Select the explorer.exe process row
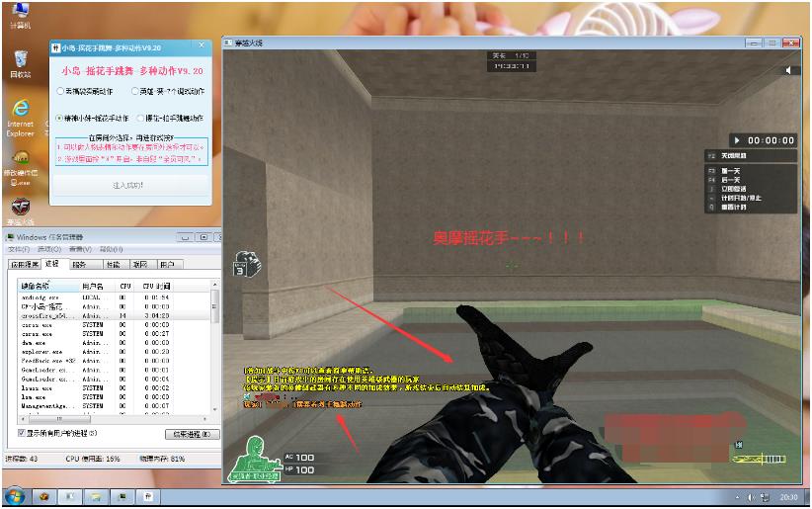This screenshot has height=509, width=812. pos(41,351)
